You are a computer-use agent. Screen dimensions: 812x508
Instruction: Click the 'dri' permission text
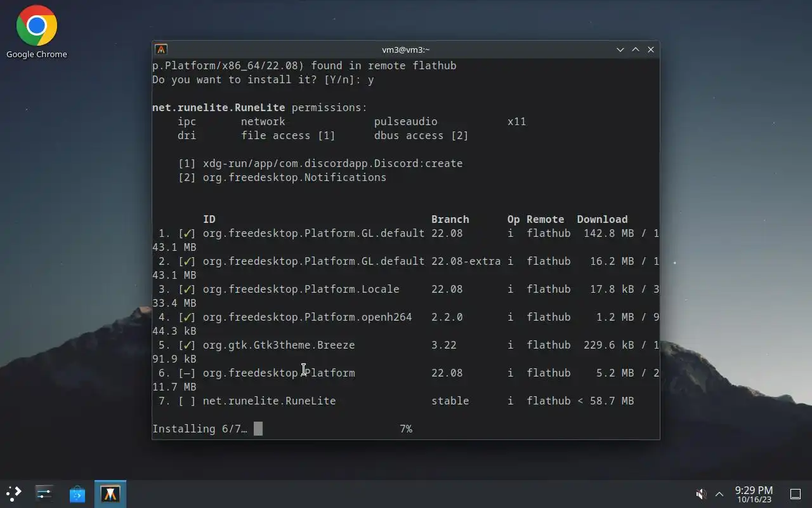tap(187, 135)
